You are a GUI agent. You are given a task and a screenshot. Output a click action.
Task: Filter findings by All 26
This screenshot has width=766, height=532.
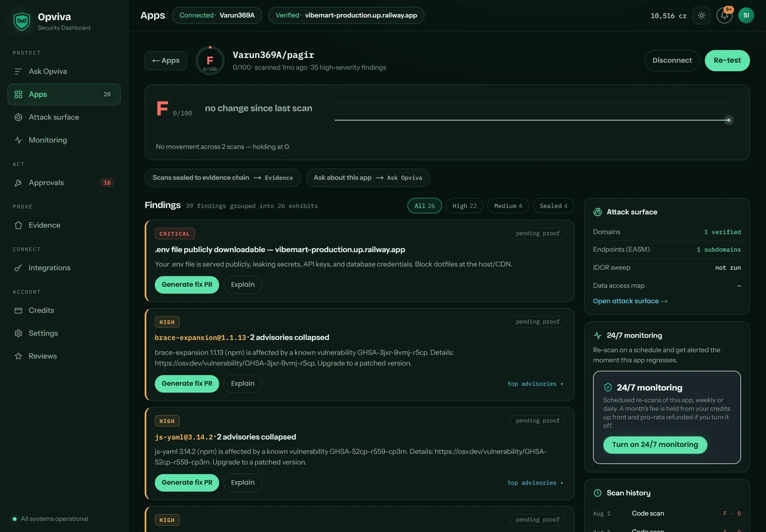(x=425, y=206)
